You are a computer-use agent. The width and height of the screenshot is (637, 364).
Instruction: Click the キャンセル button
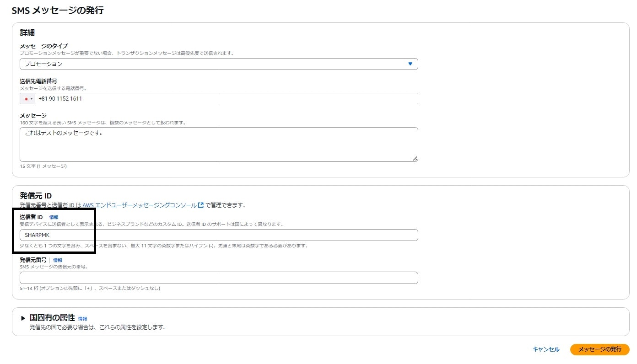point(545,349)
